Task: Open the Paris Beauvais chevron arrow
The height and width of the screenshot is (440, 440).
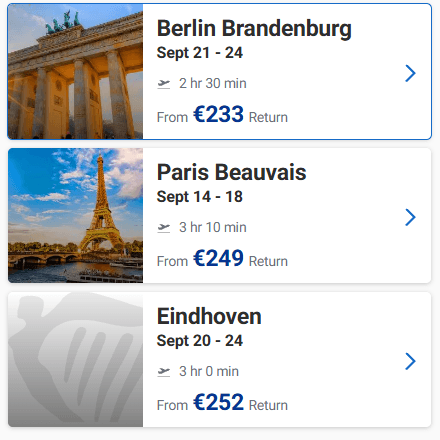Action: [x=410, y=217]
